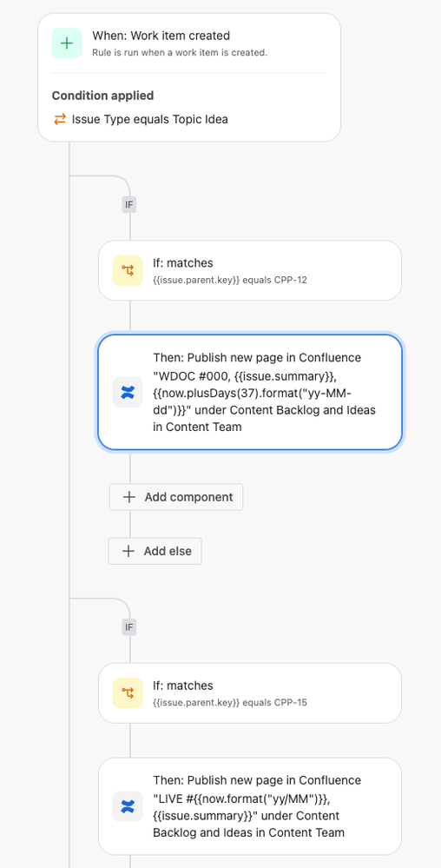Click the orange arrows condition icon

click(60, 119)
